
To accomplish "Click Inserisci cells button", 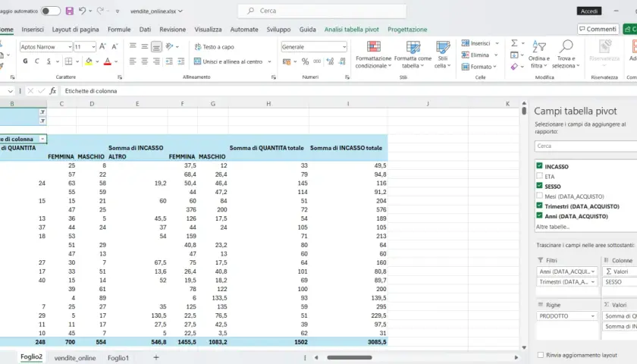I will tap(476, 43).
